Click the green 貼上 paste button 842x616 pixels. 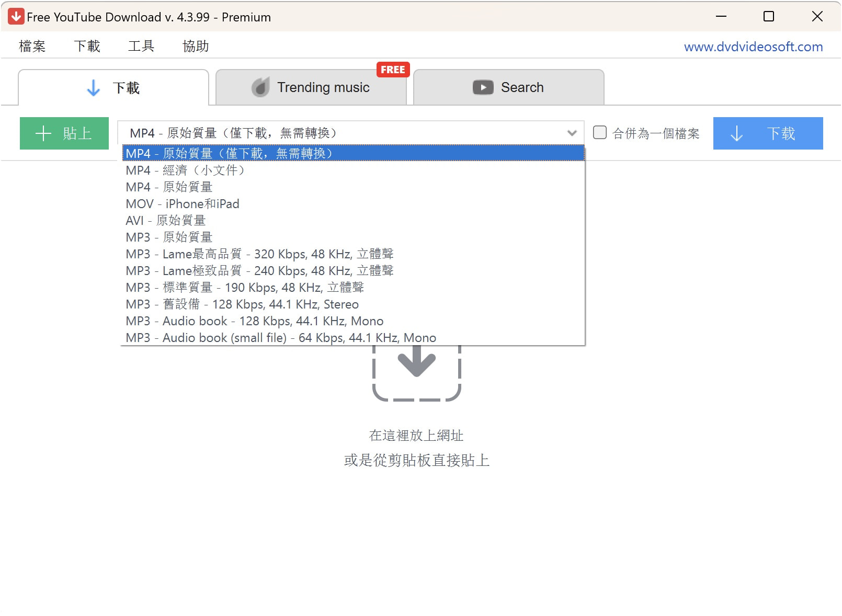click(64, 133)
